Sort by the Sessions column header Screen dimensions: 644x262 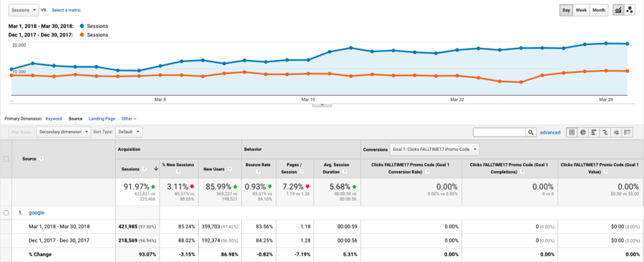131,168
